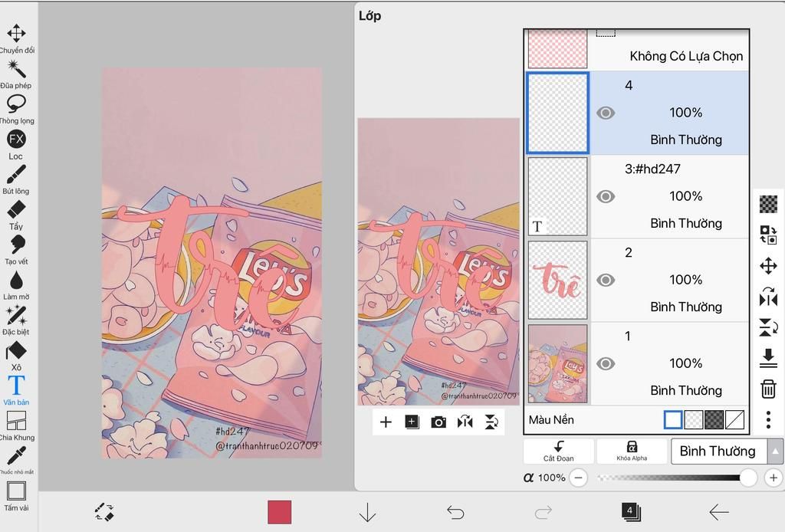Add a new layer with plus icon
This screenshot has width=785, height=532.
click(386, 422)
